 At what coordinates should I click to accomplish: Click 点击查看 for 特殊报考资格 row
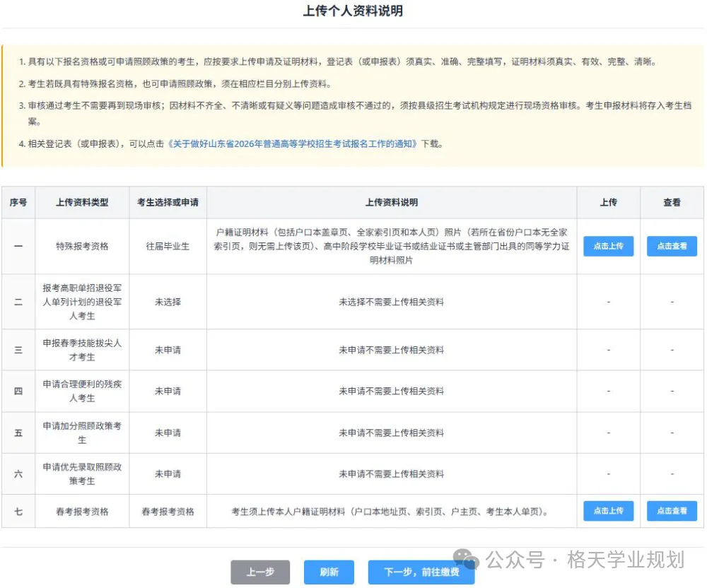click(672, 246)
